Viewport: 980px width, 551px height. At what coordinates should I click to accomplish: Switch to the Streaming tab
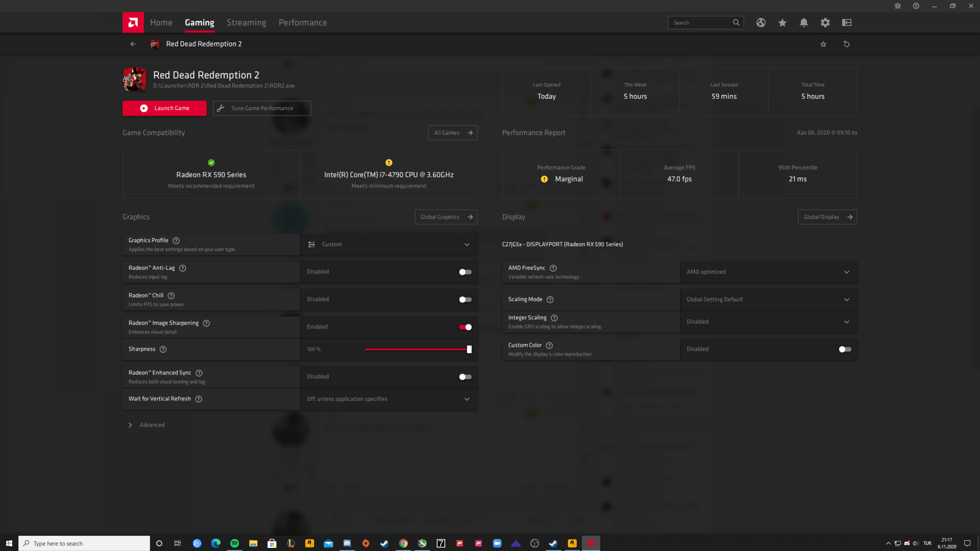coord(246,22)
